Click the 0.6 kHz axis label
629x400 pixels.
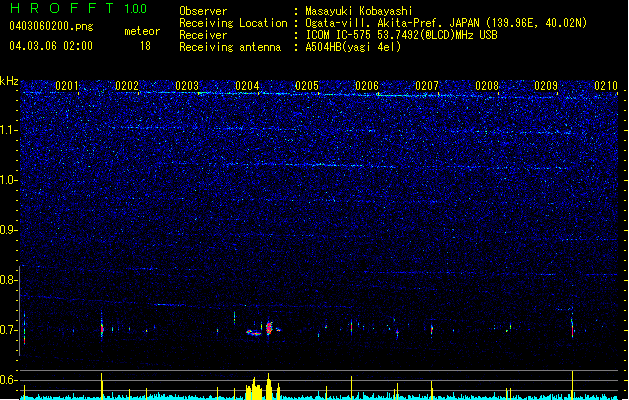tap(8, 380)
